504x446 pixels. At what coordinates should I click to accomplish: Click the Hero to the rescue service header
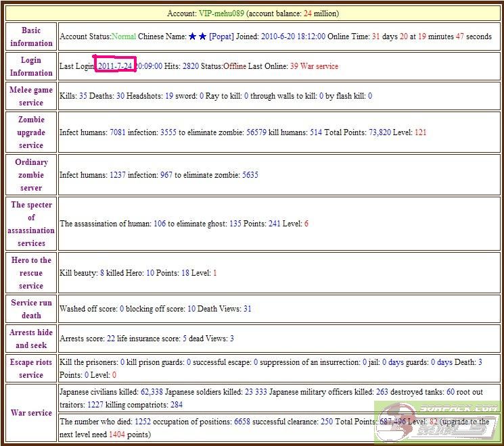click(x=31, y=273)
